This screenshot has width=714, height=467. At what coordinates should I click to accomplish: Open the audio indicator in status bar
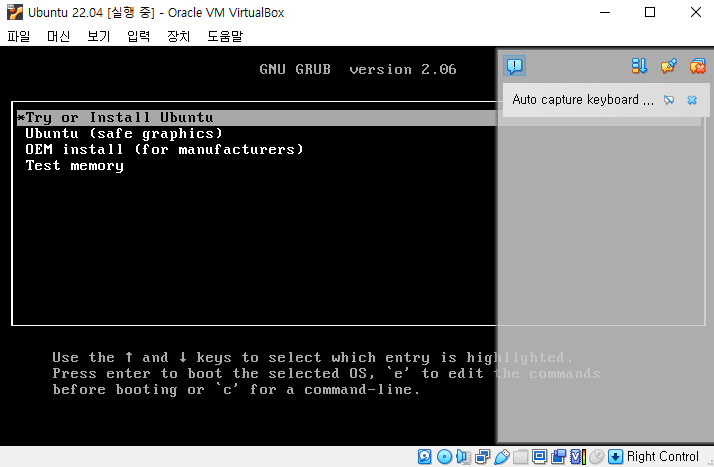pos(464,457)
